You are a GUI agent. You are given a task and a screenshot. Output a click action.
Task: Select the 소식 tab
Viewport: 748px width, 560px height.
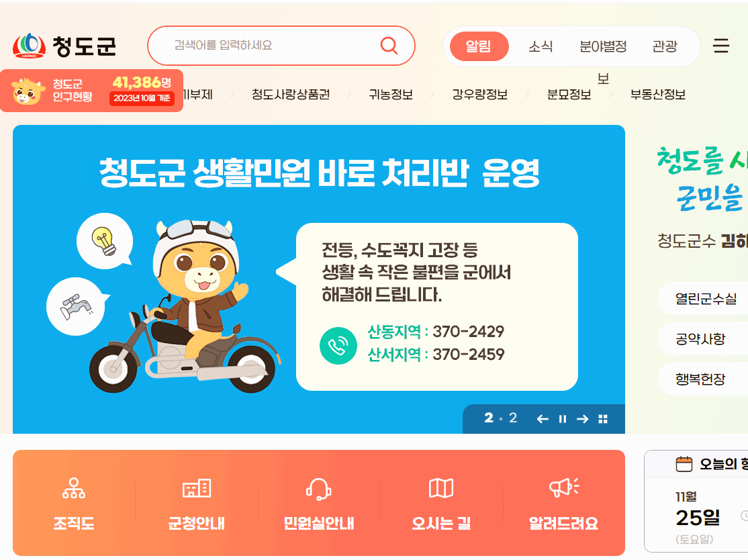pyautogui.click(x=541, y=46)
